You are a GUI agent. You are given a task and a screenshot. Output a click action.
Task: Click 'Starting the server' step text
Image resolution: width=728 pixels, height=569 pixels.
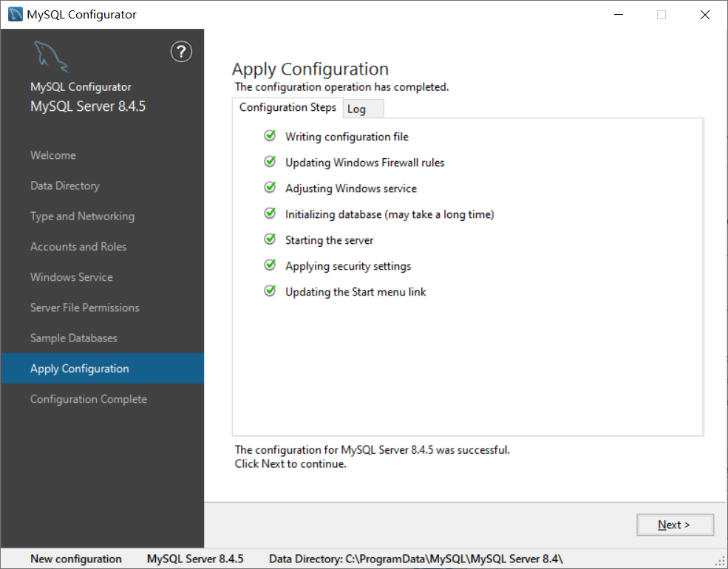[x=329, y=240]
